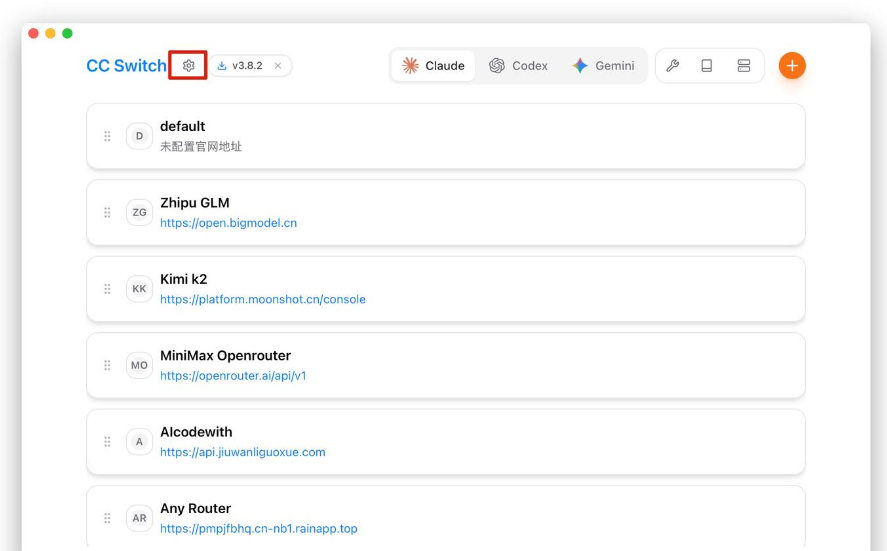Select the Zhipu GLM provider name
The image size is (887, 551).
coord(195,203)
